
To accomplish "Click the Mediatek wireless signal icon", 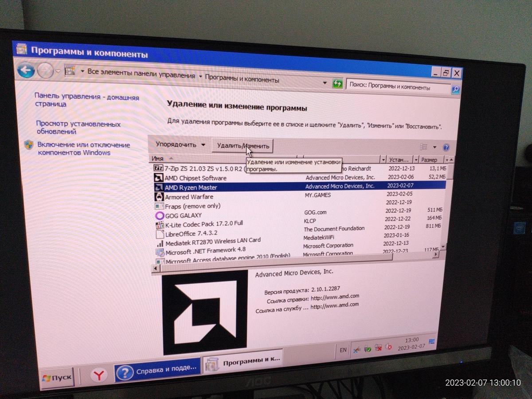I will [x=160, y=243].
